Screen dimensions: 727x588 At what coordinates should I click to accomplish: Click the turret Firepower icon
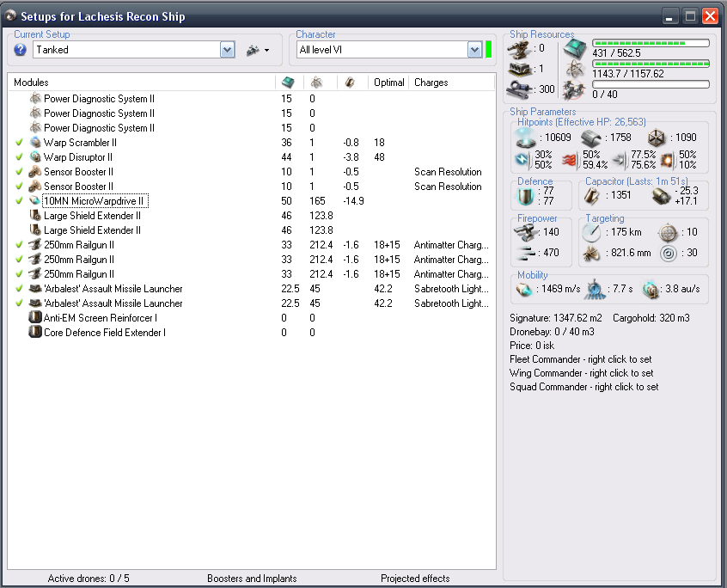tap(525, 231)
